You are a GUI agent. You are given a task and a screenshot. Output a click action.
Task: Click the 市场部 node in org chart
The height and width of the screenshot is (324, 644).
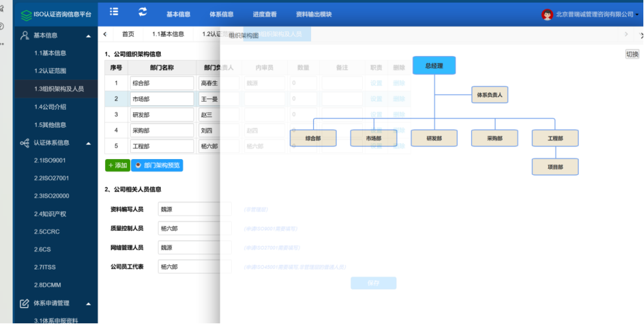[x=374, y=138]
